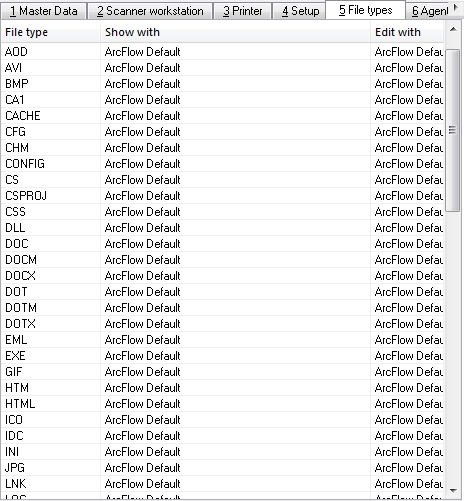The image size is (464, 501).
Task: Click the scrollbar down arrow
Action: point(453,490)
